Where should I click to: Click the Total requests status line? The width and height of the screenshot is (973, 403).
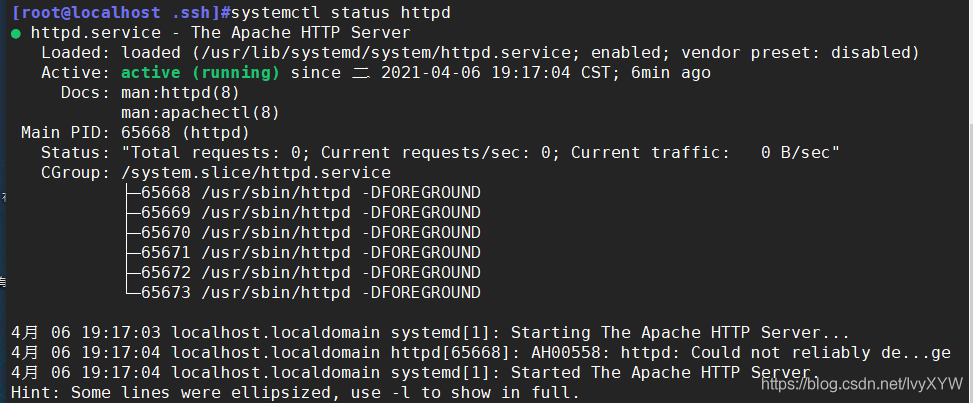pos(480,152)
